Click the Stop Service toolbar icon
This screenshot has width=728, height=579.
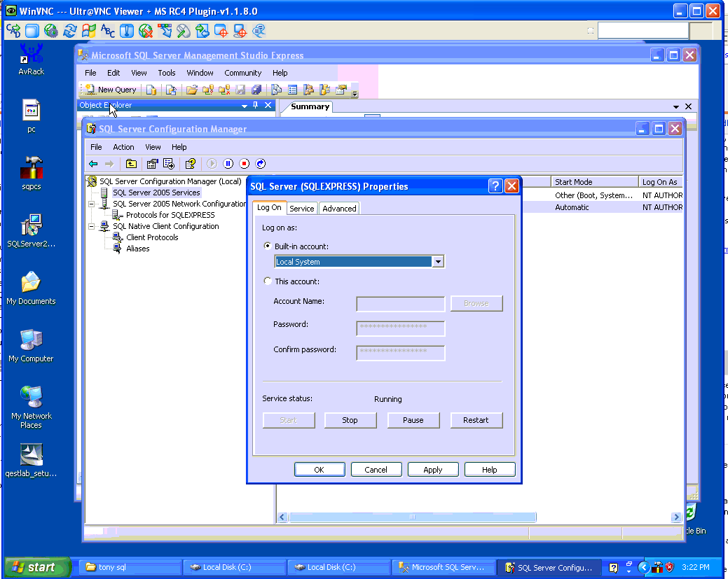[x=245, y=164]
